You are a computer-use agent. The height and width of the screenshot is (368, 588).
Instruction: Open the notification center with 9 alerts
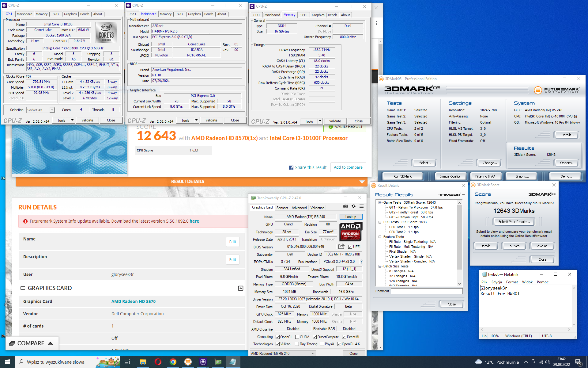[578, 362]
